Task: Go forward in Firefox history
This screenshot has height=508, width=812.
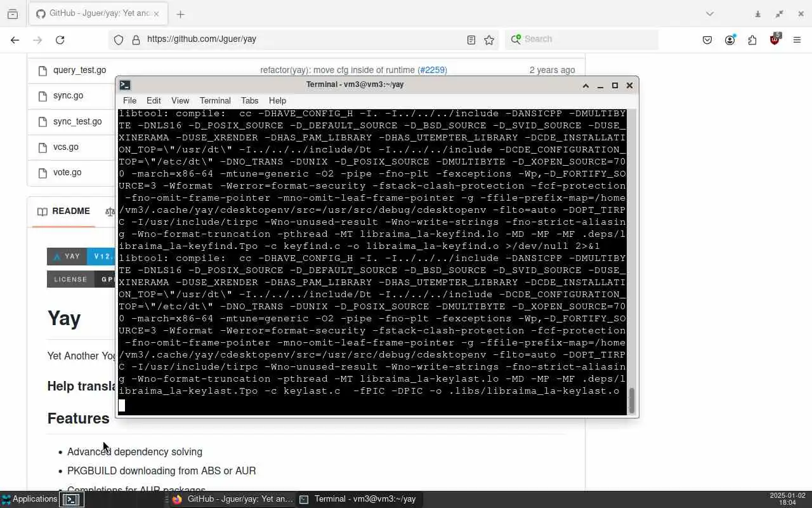Action: pyautogui.click(x=37, y=39)
